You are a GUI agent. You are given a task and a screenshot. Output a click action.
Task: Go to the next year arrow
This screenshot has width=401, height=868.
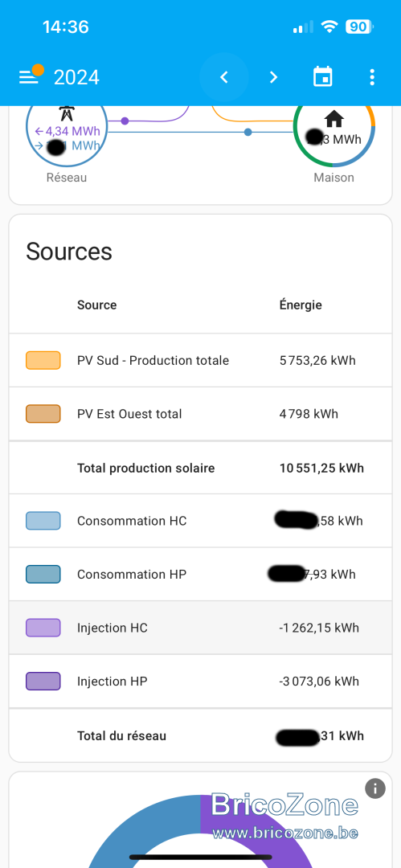point(273,77)
